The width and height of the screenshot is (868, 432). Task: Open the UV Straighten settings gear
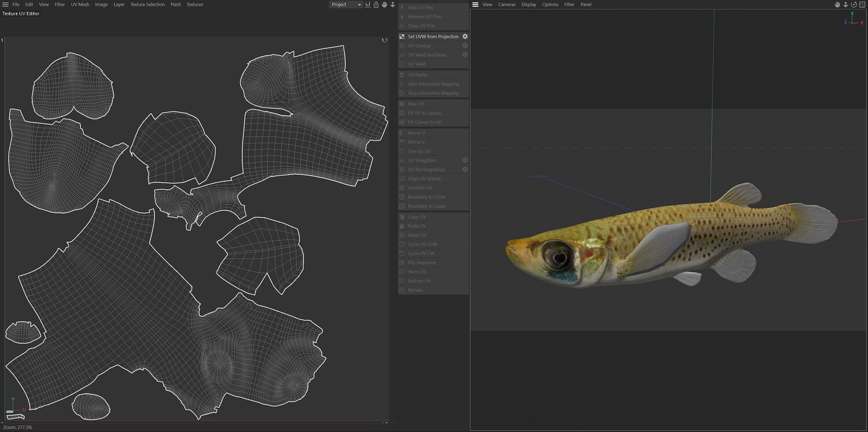[x=465, y=160]
